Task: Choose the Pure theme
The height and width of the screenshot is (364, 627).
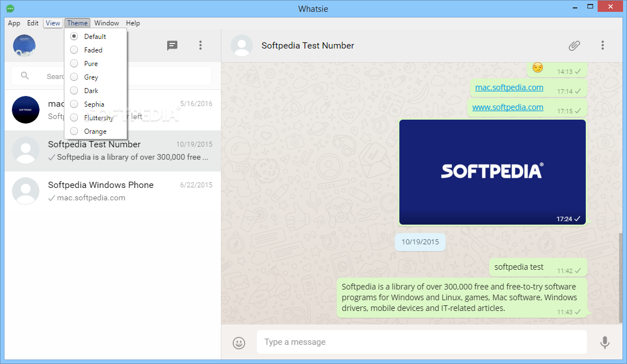Action: tap(95, 64)
